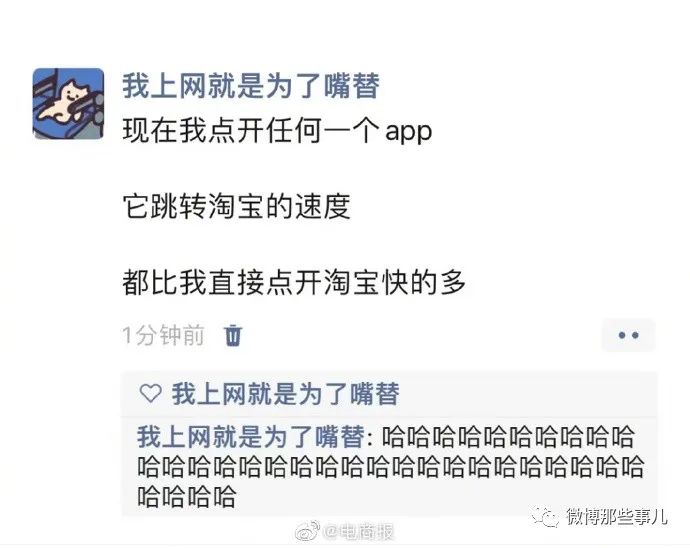The width and height of the screenshot is (690, 548).
Task: Select the post line 它跳转淘宝的速度
Action: click(236, 206)
